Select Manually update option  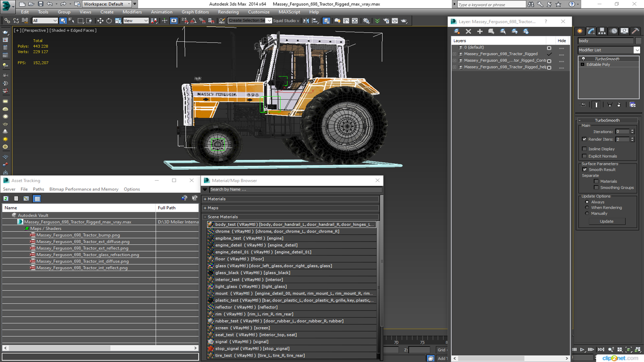click(x=587, y=214)
